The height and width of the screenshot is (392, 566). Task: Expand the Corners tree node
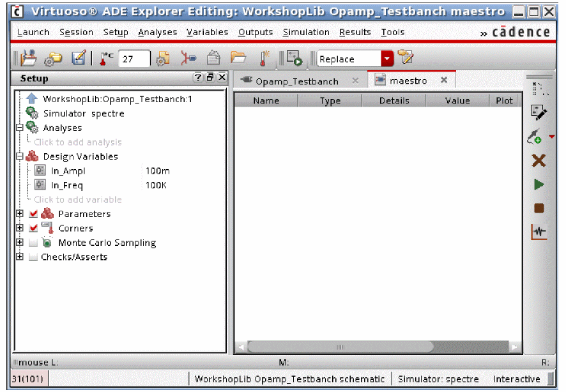20,228
